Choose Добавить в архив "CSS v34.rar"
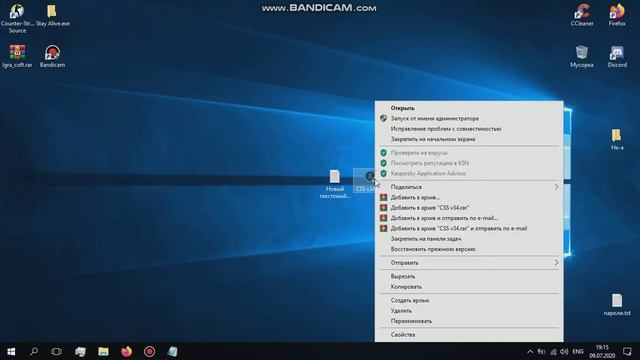 coord(469,208)
